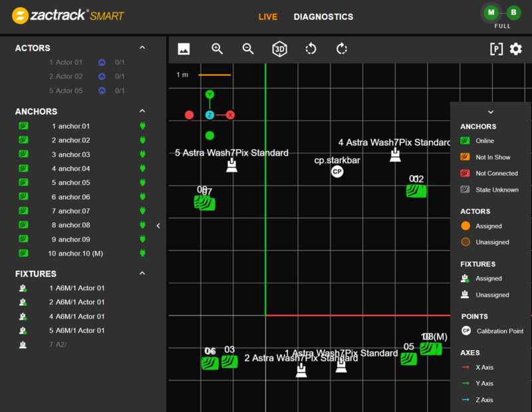Click the B backup status indicator
532x412 pixels.
(x=513, y=13)
